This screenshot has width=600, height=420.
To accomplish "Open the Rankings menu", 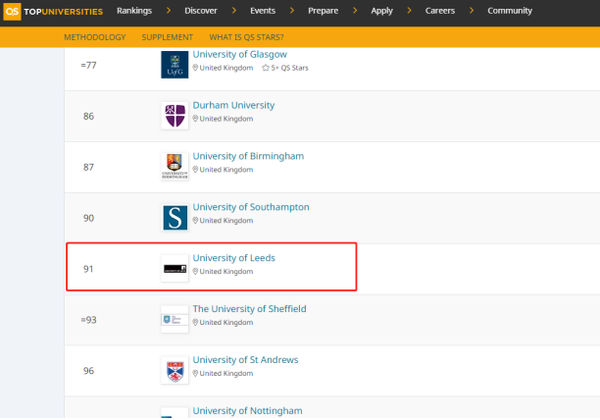I will [x=134, y=11].
